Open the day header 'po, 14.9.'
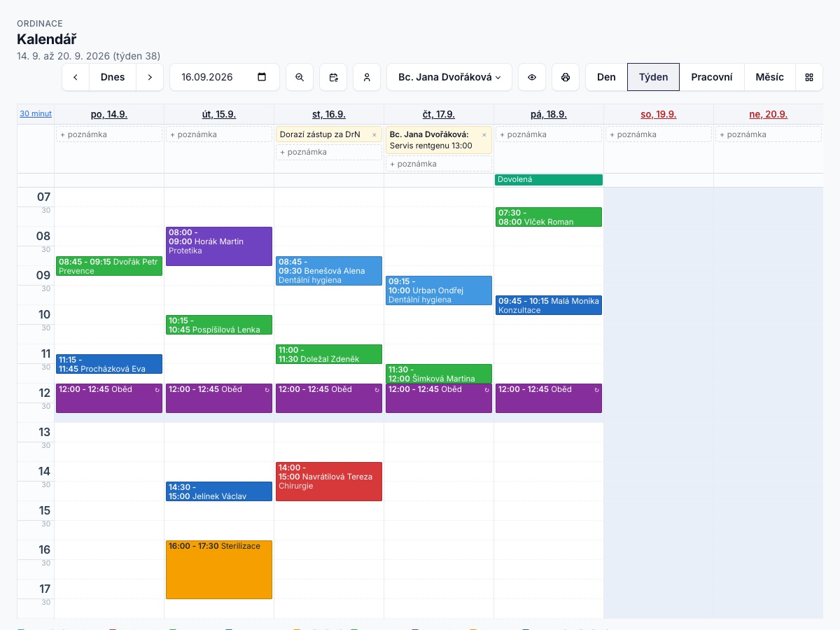Viewport: 840px width, 630px height. (x=109, y=114)
